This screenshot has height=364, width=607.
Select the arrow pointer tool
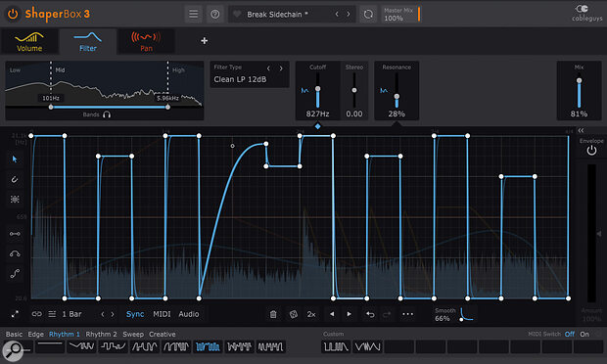[15, 159]
